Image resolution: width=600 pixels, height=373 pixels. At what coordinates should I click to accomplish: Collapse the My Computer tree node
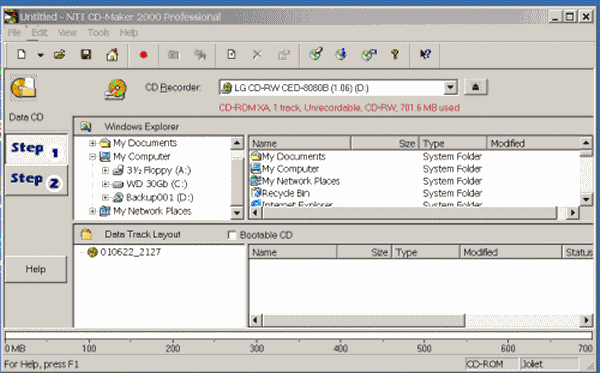pos(92,156)
